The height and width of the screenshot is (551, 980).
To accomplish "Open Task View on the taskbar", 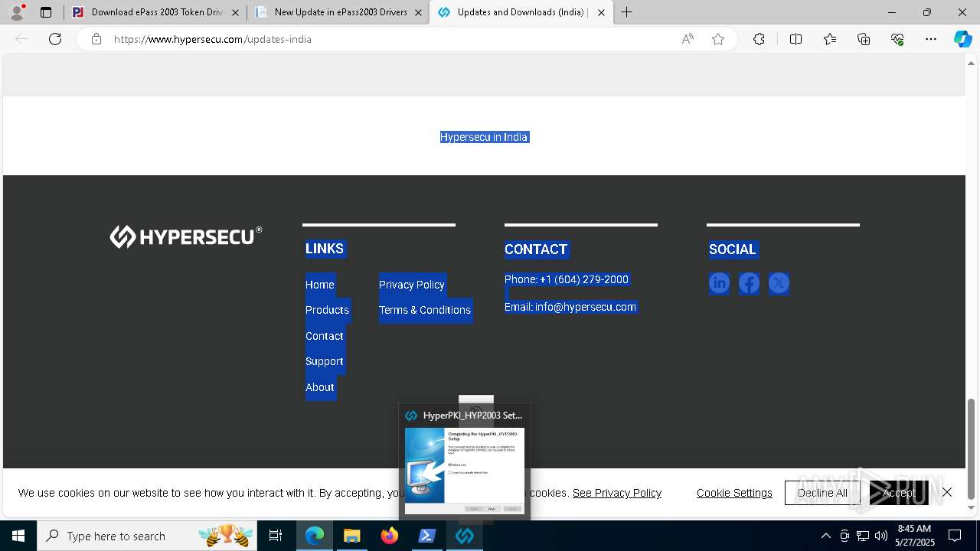I will 276,536.
